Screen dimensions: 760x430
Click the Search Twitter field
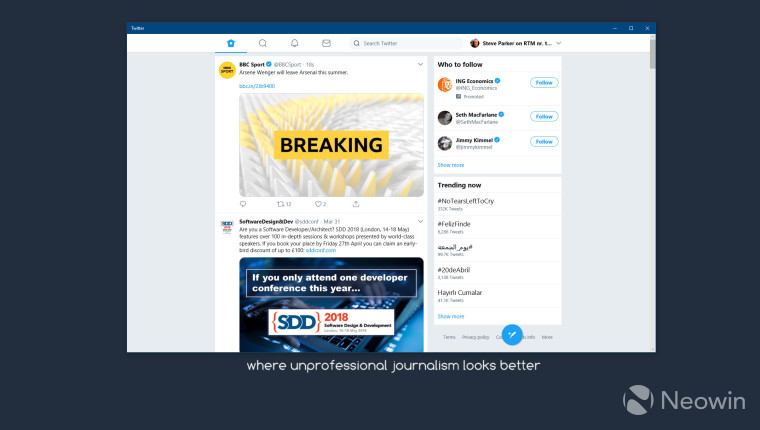tap(406, 43)
